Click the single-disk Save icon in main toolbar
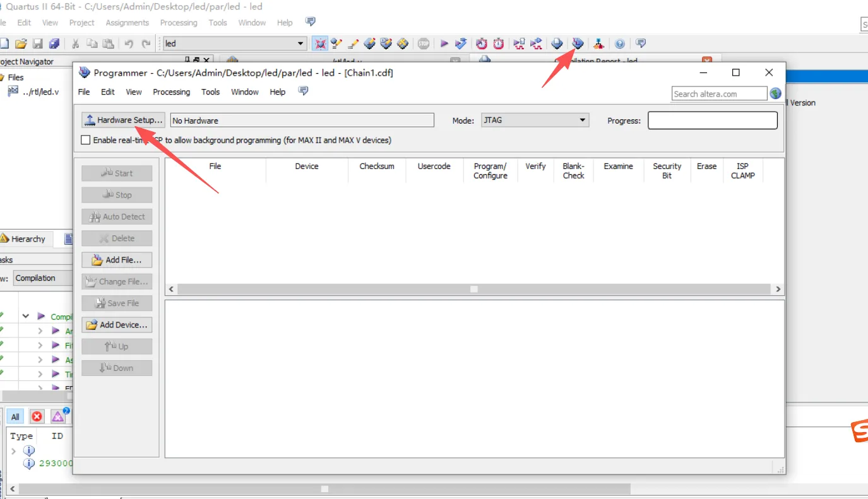The height and width of the screenshot is (499, 868). point(37,44)
